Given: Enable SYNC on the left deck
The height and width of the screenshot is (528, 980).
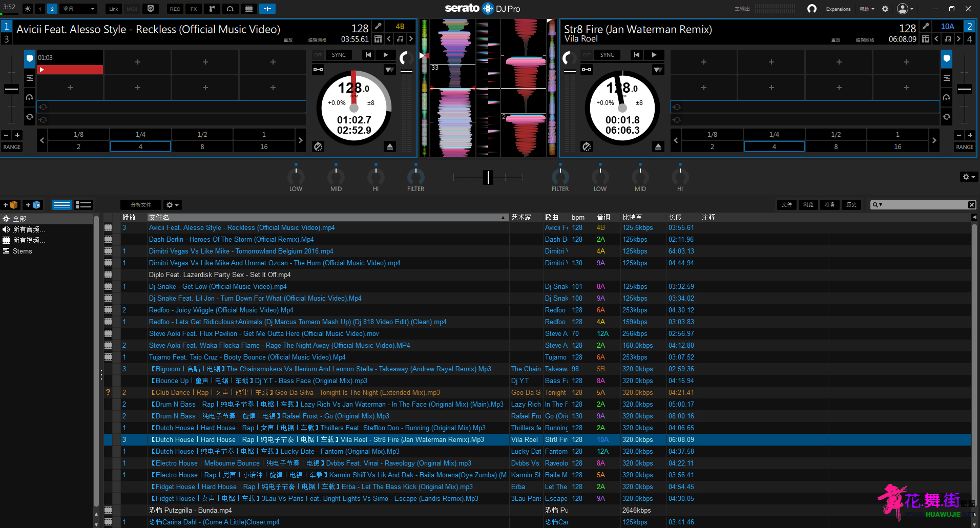Looking at the screenshot, I should pyautogui.click(x=339, y=55).
